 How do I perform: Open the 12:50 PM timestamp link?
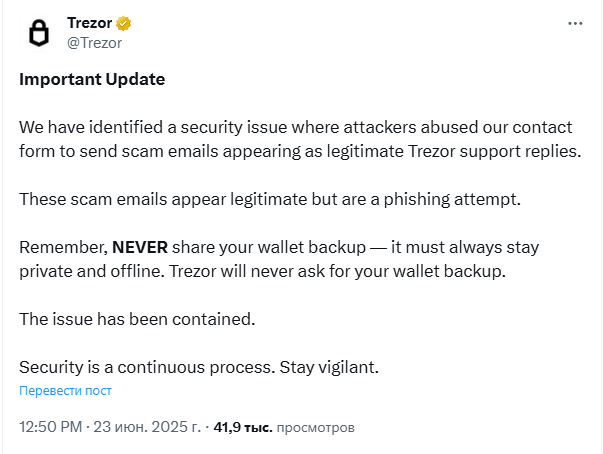click(x=50, y=427)
